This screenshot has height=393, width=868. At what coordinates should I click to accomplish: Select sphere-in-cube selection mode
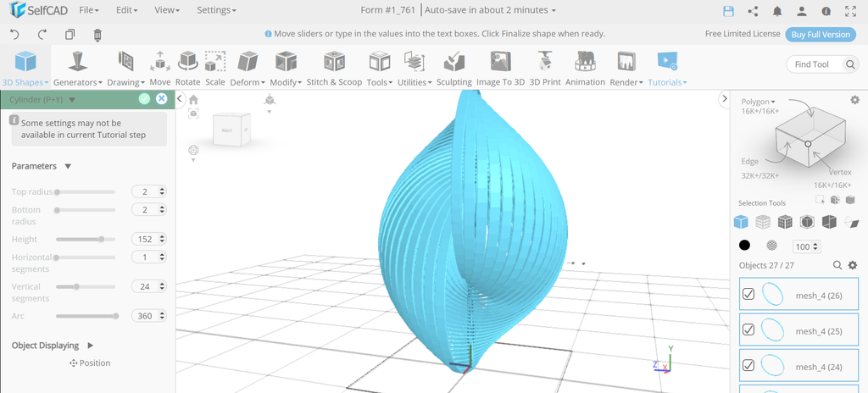tap(807, 222)
